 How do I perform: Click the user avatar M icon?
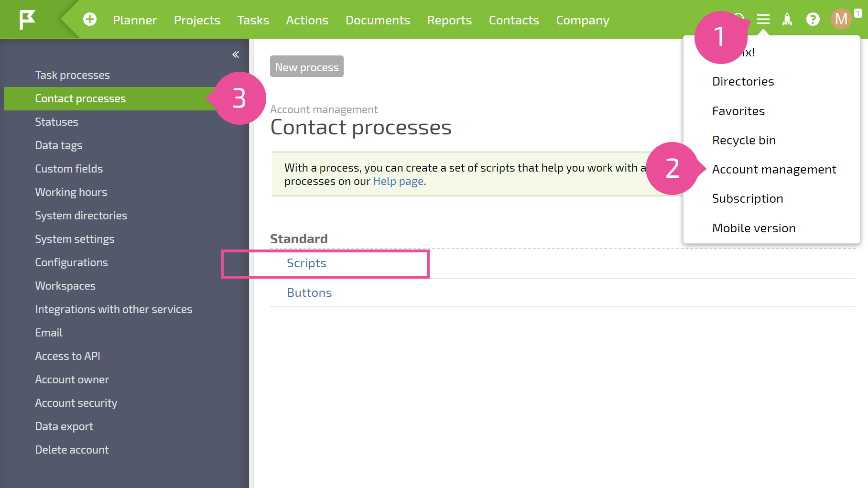pyautogui.click(x=841, y=19)
